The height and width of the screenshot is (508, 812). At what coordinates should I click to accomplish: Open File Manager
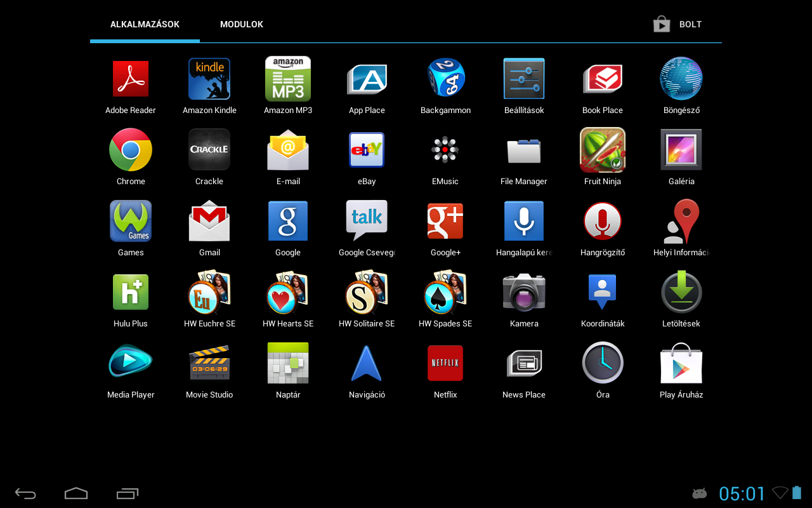coord(524,150)
